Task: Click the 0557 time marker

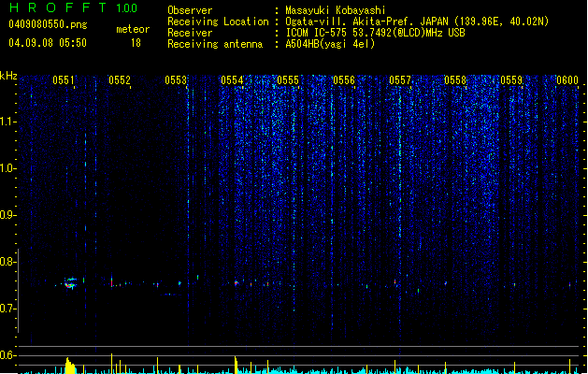Action: click(x=400, y=80)
